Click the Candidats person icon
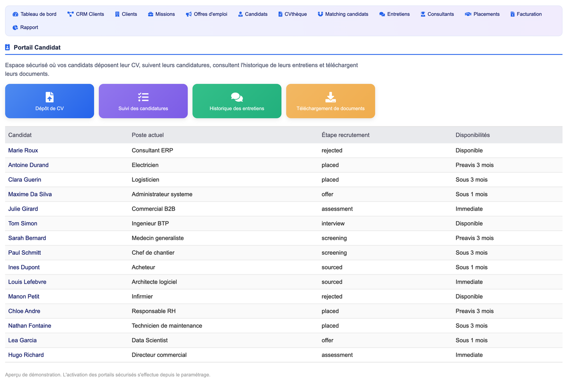Screen dimensions: 568x392 tap(240, 14)
